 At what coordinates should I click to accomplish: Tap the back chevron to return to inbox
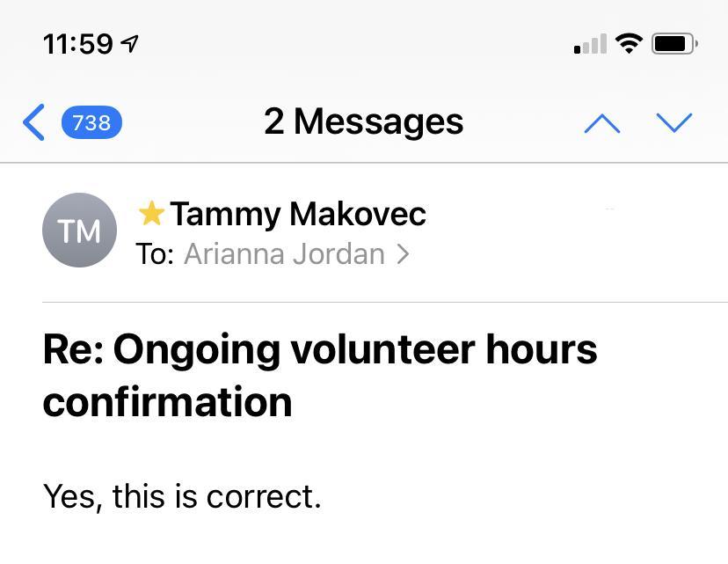point(33,122)
